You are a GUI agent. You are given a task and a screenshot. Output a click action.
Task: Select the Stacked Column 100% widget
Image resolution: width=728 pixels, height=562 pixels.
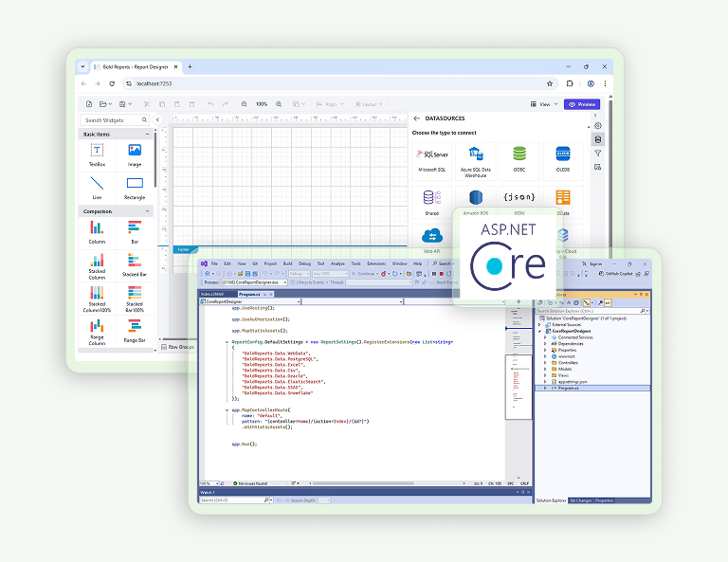[x=97, y=299]
